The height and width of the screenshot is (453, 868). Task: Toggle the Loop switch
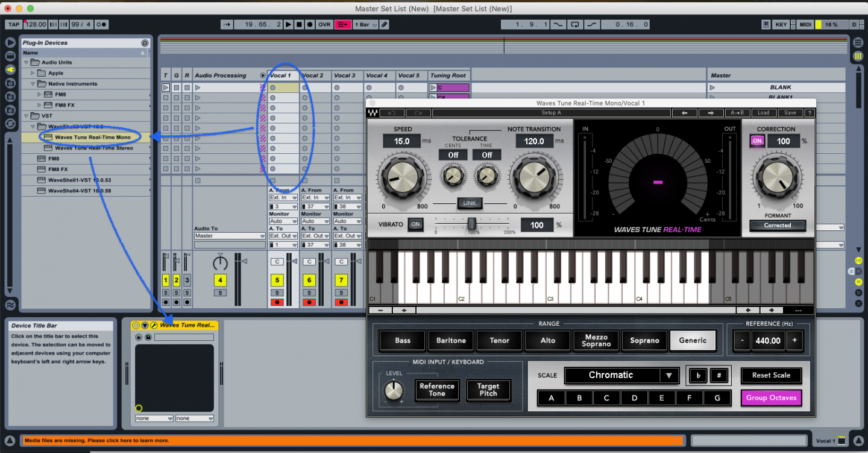pyautogui.click(x=575, y=25)
